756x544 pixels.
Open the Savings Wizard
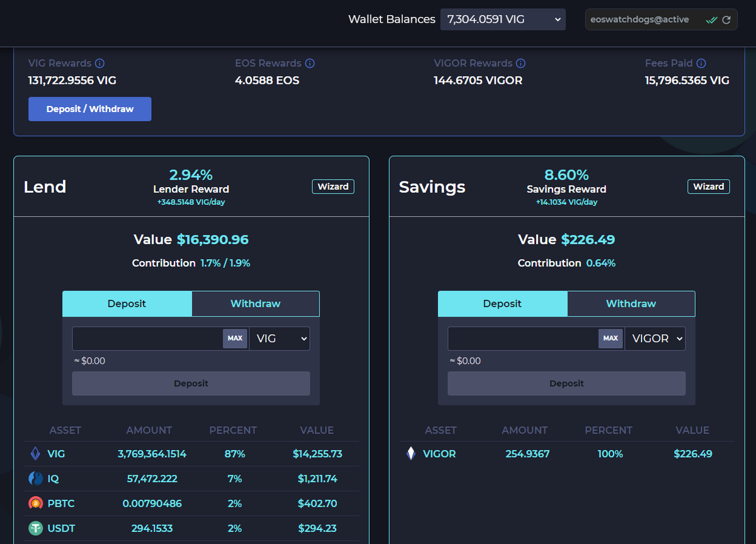(709, 187)
